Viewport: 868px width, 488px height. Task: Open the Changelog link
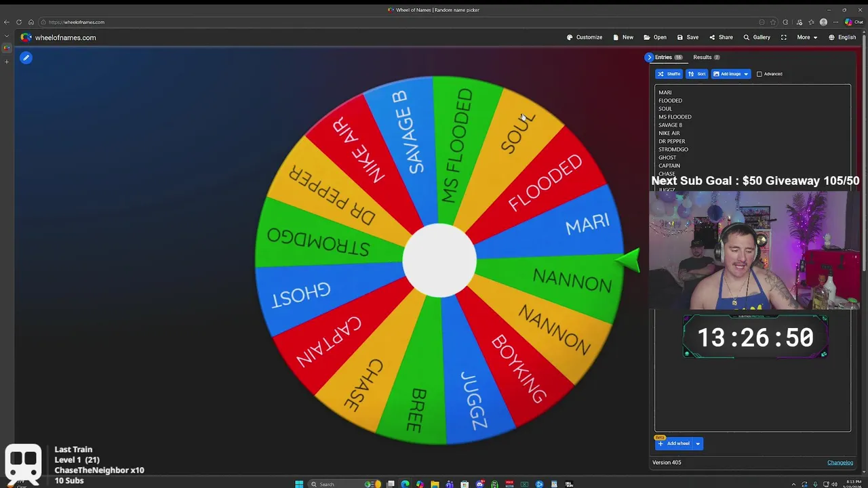pos(840,462)
